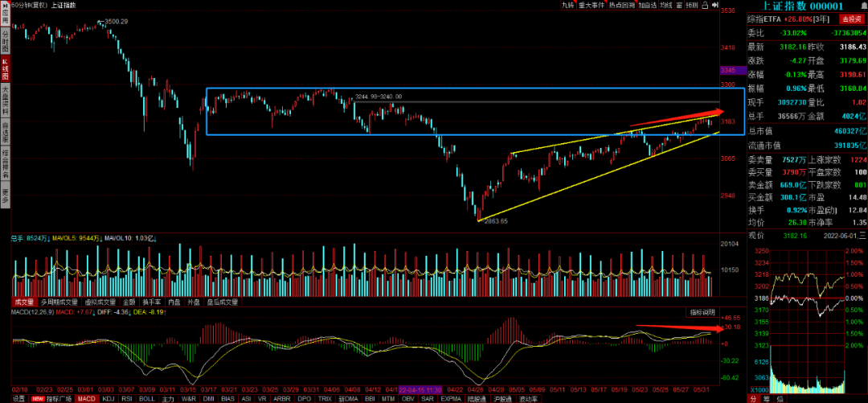Select the 成交量 sub-chart tab
The height and width of the screenshot is (403, 868).
(23, 302)
